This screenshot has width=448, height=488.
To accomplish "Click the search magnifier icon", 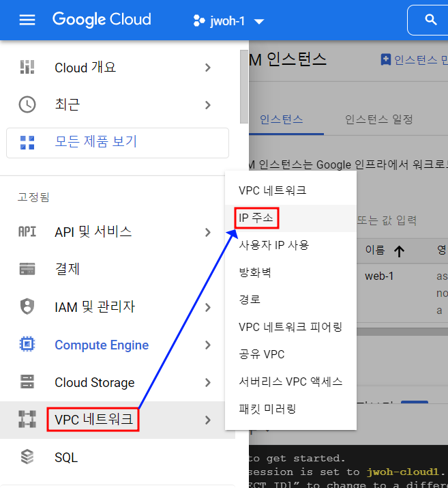I will tap(430, 20).
